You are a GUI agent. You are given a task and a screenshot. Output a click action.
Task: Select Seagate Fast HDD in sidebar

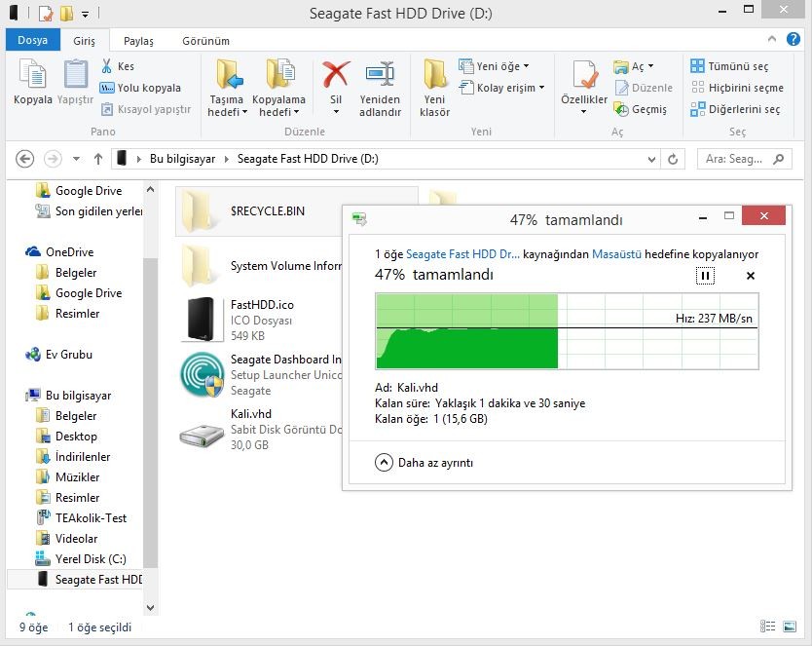point(75,579)
